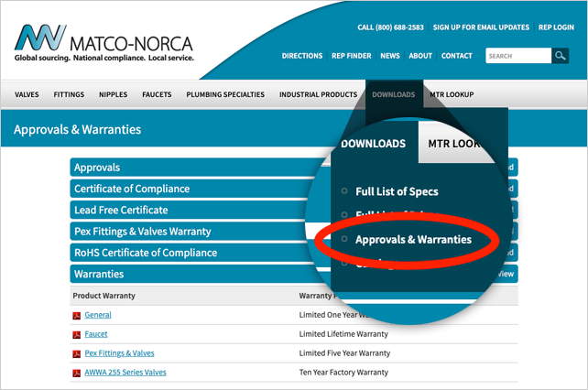This screenshot has width=588, height=390.
Task: Go to the Directions page
Action: click(x=302, y=56)
